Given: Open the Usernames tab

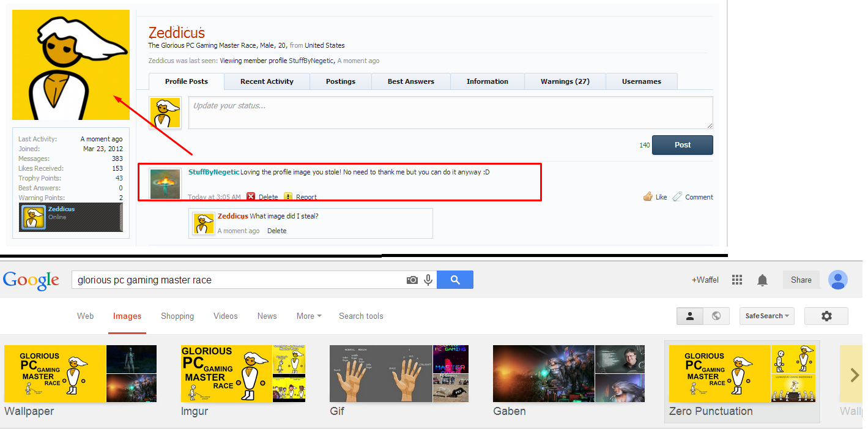Looking at the screenshot, I should [x=642, y=81].
